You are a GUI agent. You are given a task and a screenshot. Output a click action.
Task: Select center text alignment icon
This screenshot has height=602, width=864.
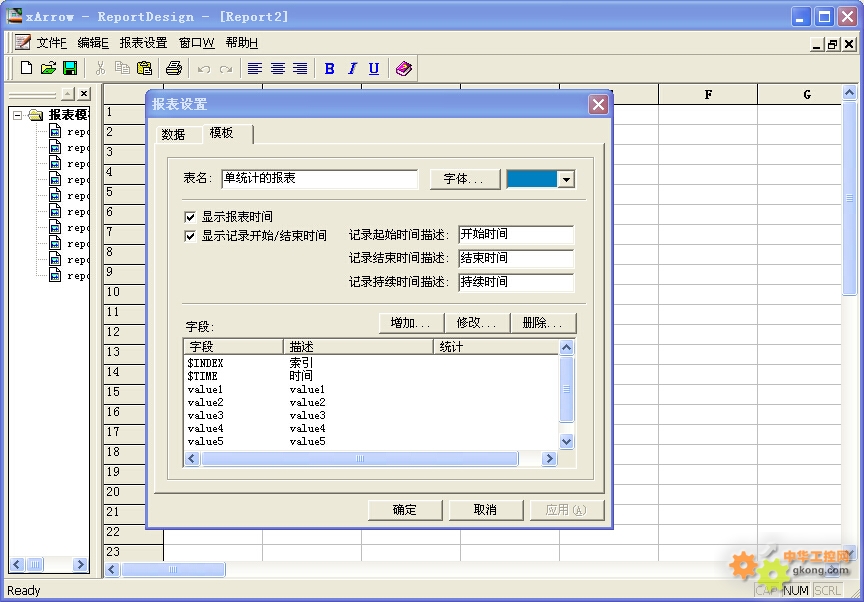(x=277, y=68)
